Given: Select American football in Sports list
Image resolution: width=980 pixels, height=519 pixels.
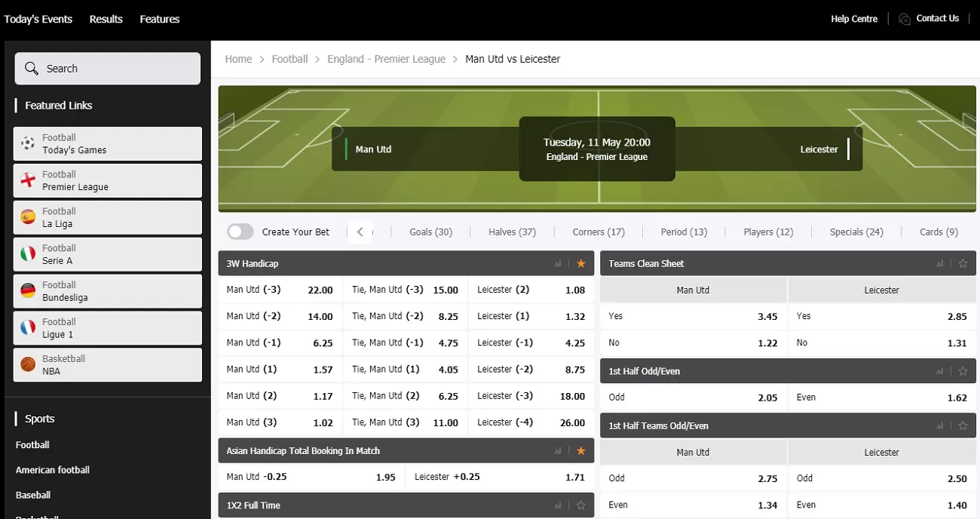Looking at the screenshot, I should pos(53,470).
